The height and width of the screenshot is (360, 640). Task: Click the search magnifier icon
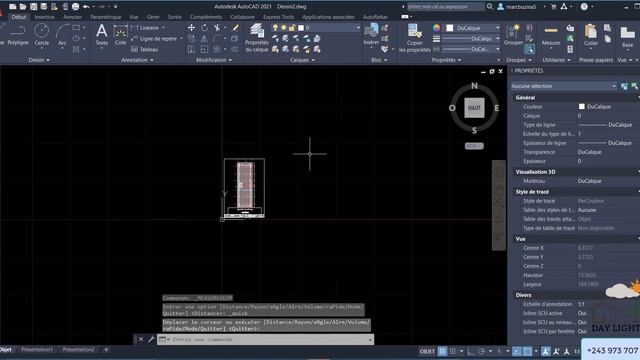tap(490, 7)
